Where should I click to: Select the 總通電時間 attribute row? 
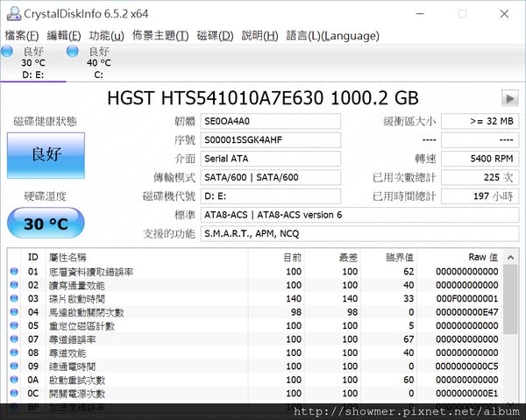(x=254, y=367)
